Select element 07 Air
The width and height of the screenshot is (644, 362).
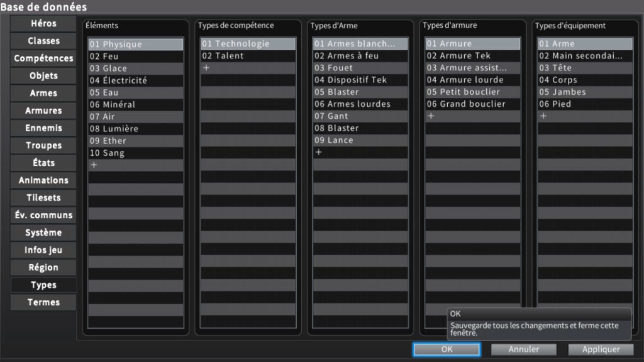136,116
